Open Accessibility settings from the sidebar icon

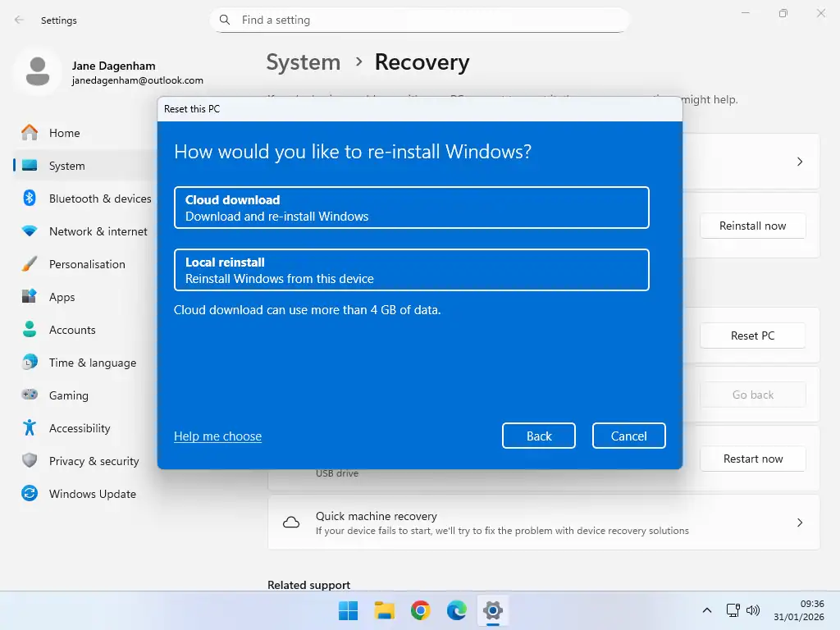[x=28, y=428]
